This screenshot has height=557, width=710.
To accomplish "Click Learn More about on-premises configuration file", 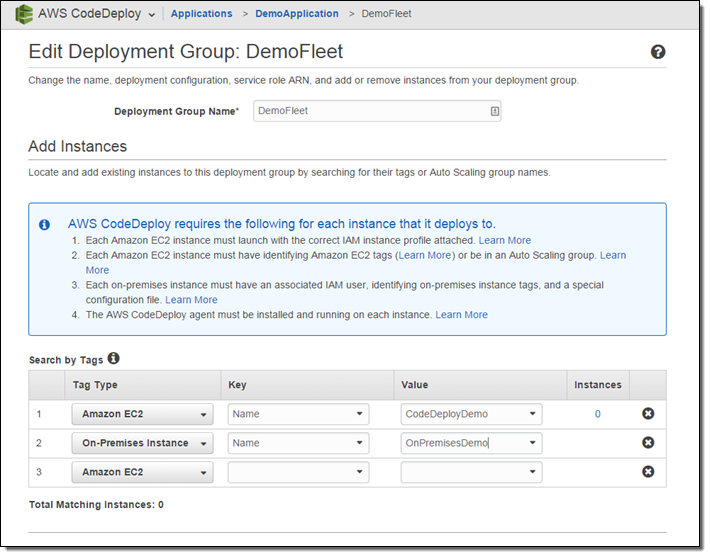I will click(191, 300).
